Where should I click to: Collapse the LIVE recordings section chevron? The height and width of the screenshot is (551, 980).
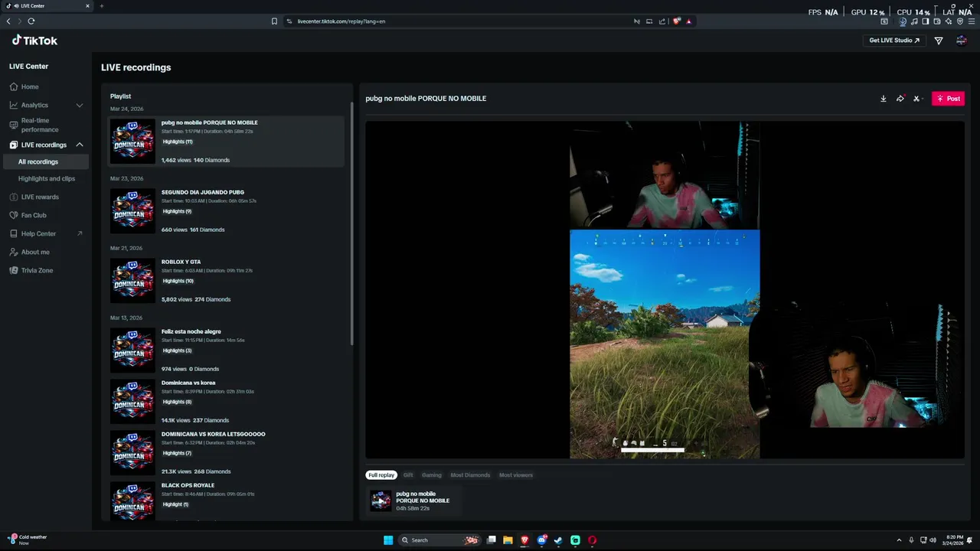click(x=79, y=145)
